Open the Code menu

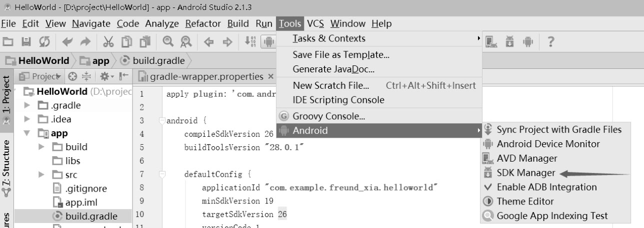[x=128, y=23]
